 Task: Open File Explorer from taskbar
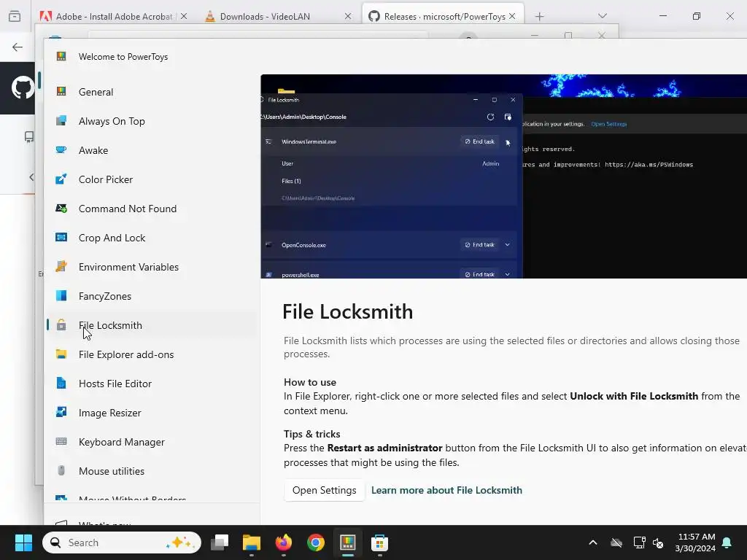252,542
